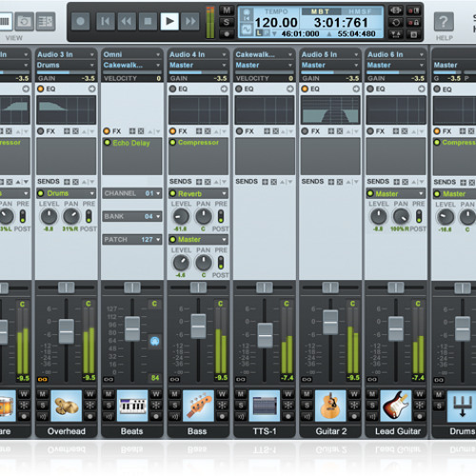
Task: Click the Overhead track name label
Action: 67,431
